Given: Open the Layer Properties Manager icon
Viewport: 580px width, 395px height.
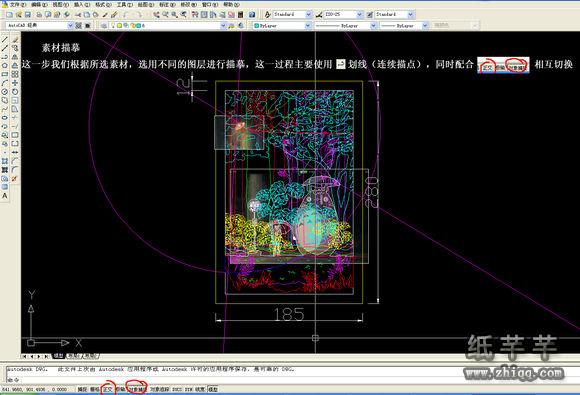Looking at the screenshot, I should click(x=104, y=26).
